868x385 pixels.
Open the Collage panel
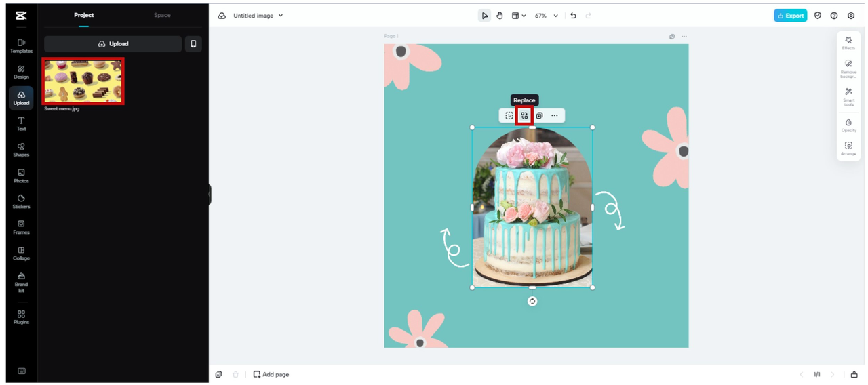21,254
